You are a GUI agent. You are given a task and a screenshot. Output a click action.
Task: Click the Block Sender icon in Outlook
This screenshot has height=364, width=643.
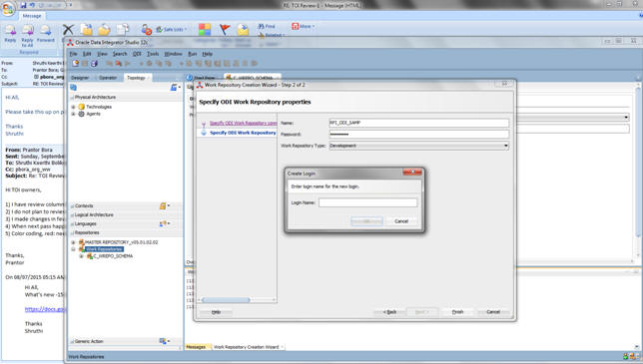click(147, 30)
